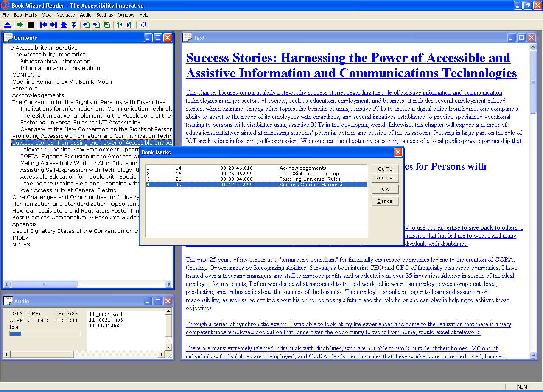Open the View menu
This screenshot has width=543, height=392.
coord(47,15)
